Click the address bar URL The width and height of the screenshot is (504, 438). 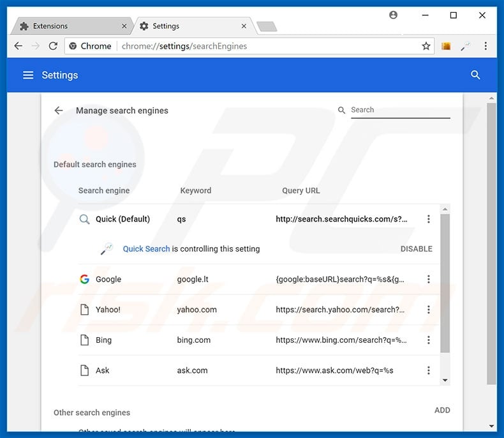[184, 47]
